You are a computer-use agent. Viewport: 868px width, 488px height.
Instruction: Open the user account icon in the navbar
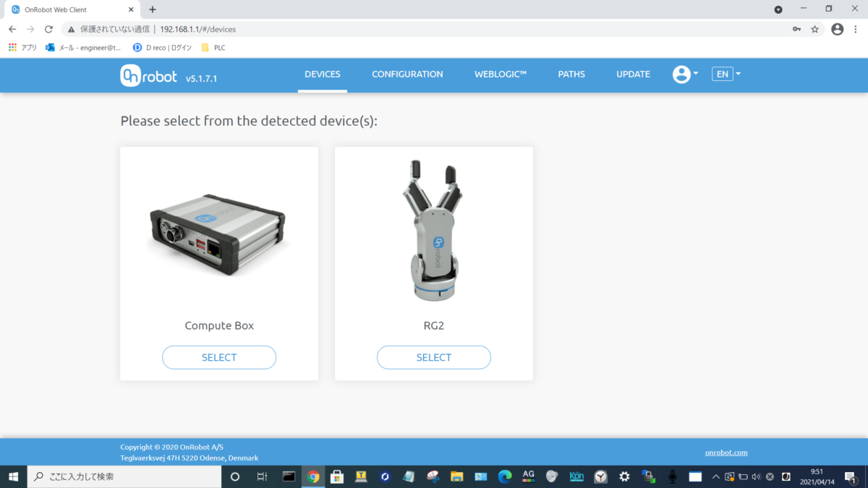tap(681, 74)
